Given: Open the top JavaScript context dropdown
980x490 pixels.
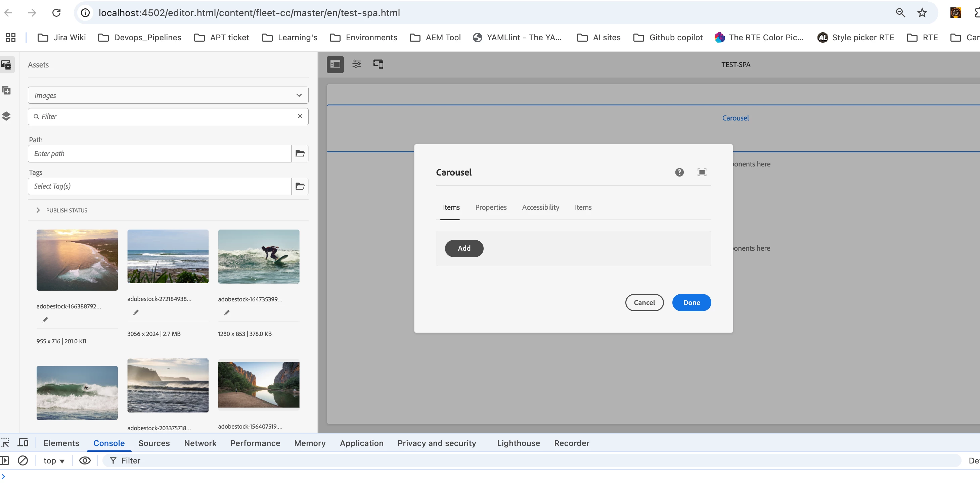Looking at the screenshot, I should pyautogui.click(x=54, y=460).
